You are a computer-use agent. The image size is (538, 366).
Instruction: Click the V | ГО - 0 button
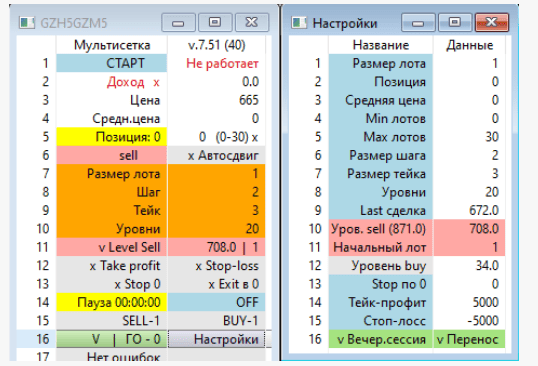(112, 339)
